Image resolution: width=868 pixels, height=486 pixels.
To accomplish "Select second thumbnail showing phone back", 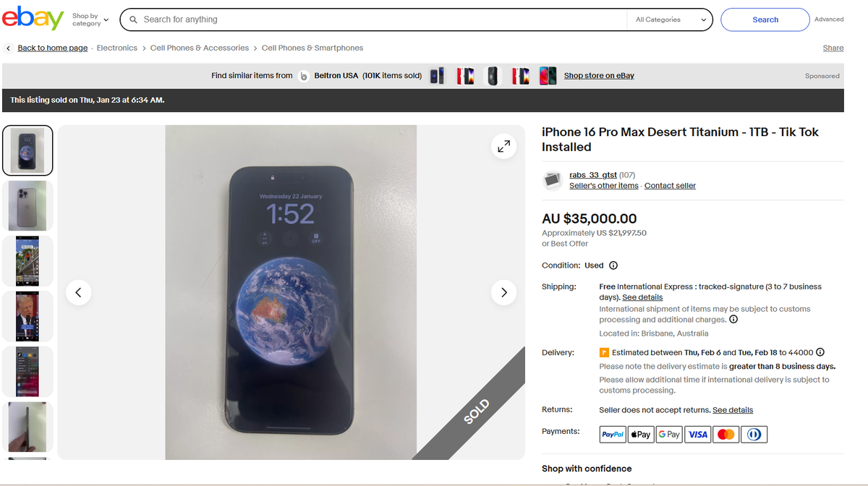I will (27, 206).
